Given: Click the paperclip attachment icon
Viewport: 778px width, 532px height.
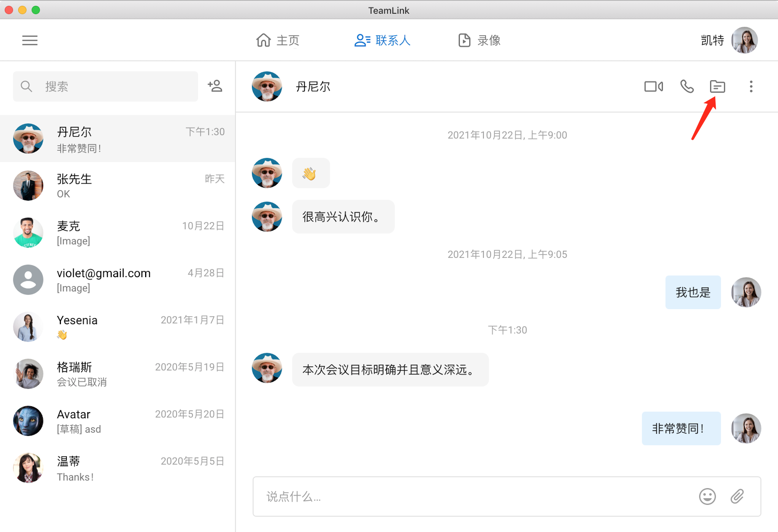Looking at the screenshot, I should [x=737, y=496].
